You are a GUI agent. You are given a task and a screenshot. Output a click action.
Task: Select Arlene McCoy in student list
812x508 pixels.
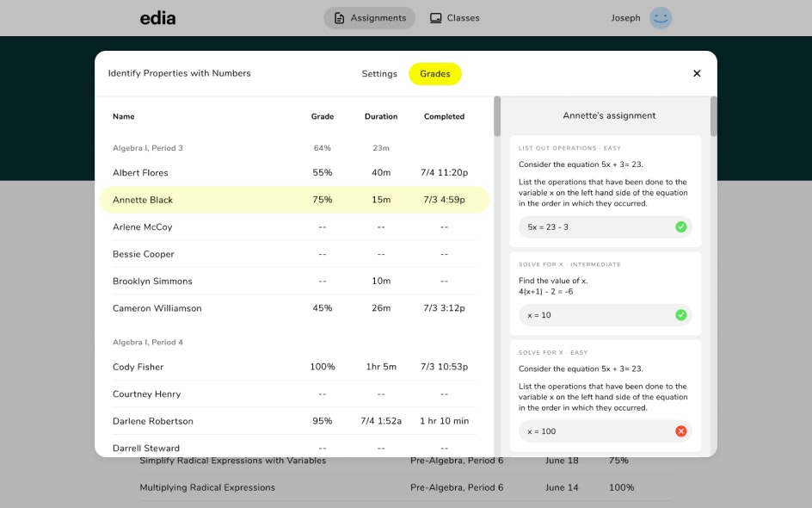tap(143, 227)
